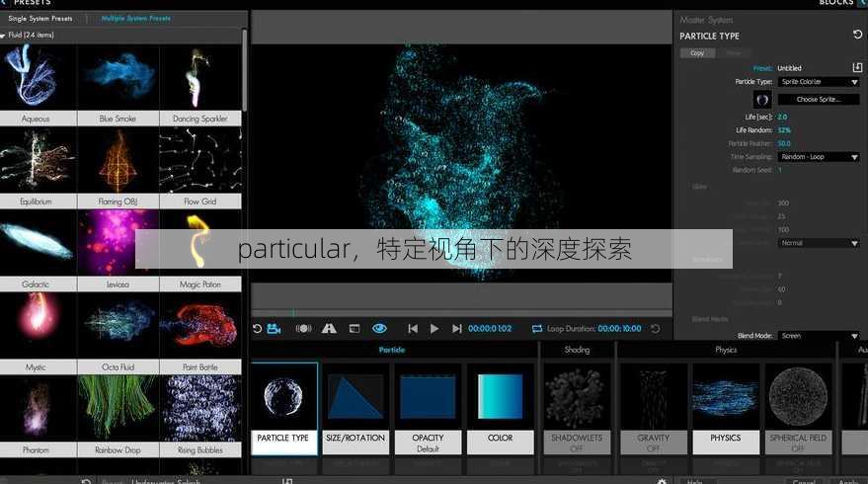Adjust the Life [sec] value 2.0
Screen dimensions: 868x484
[x=782, y=117]
